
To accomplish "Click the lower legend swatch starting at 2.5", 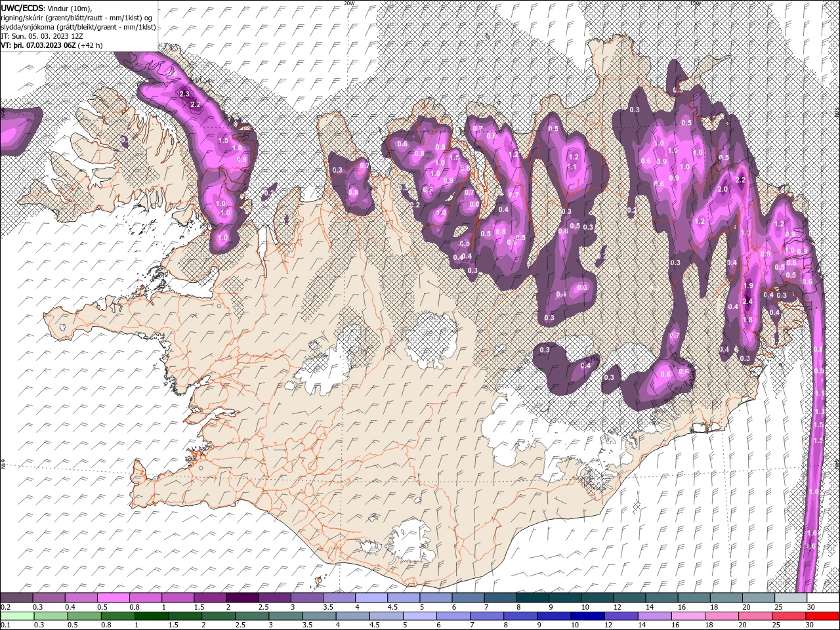I will pos(252,616).
